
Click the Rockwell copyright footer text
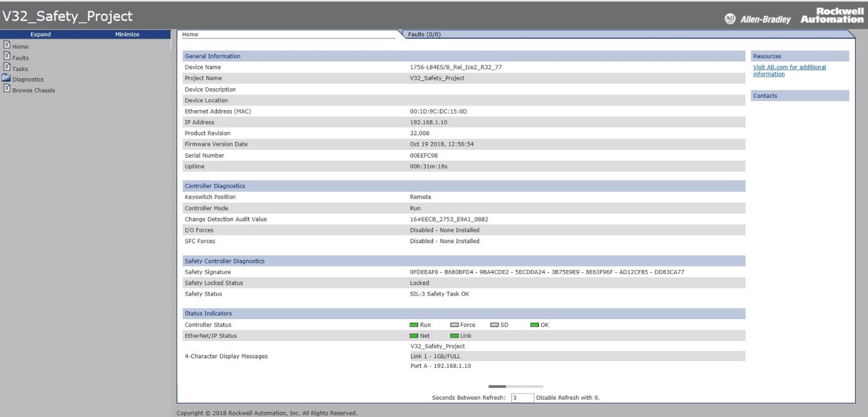(x=266, y=414)
